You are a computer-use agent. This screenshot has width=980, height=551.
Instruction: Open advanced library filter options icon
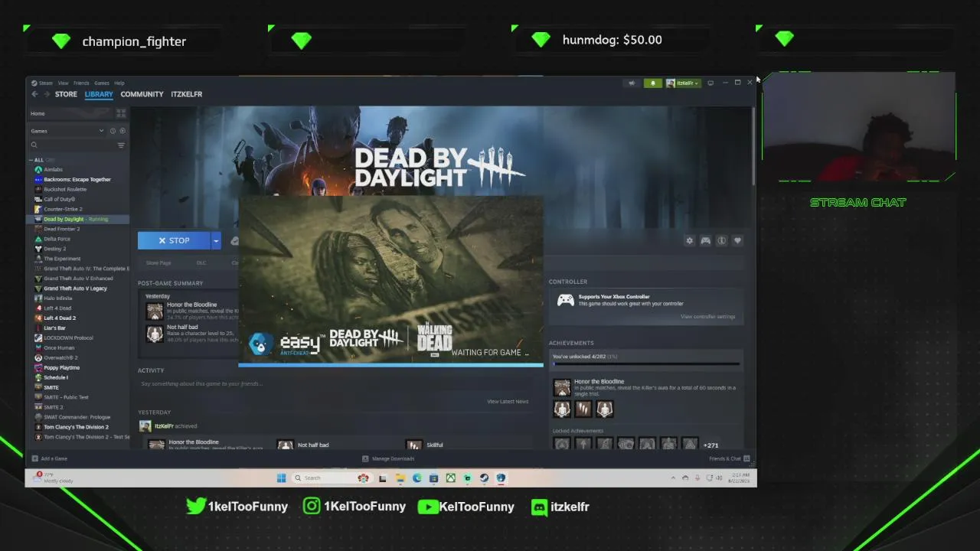[121, 145]
